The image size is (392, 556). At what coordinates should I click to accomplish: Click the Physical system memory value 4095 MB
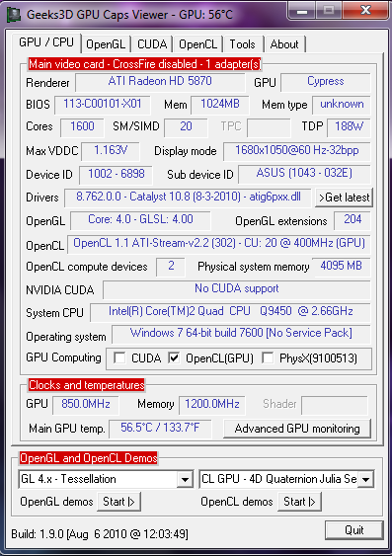[x=341, y=267]
